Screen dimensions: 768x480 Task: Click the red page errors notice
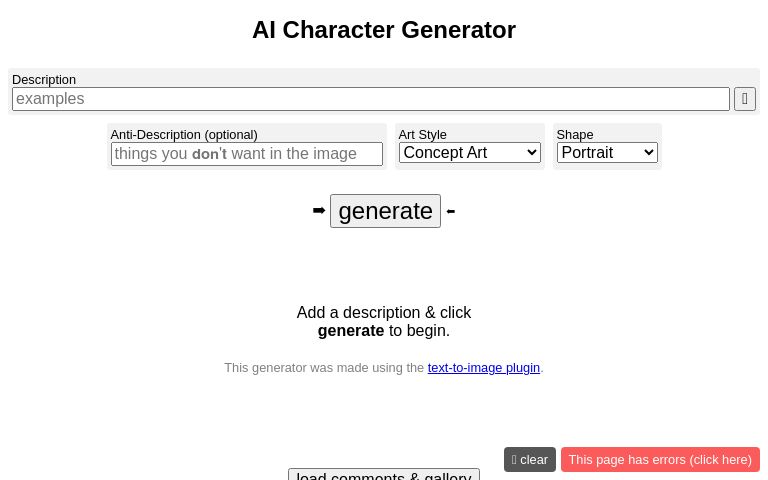tap(660, 460)
